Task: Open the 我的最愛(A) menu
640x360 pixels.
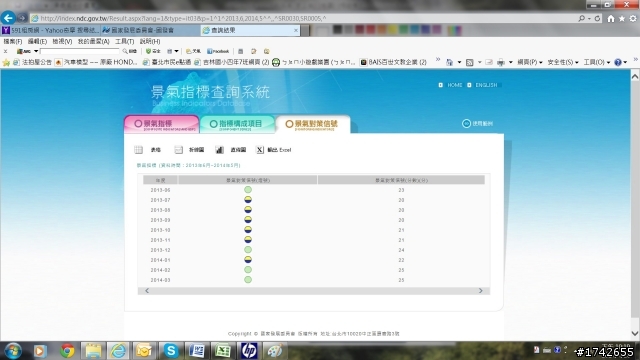Action: pyautogui.click(x=93, y=41)
